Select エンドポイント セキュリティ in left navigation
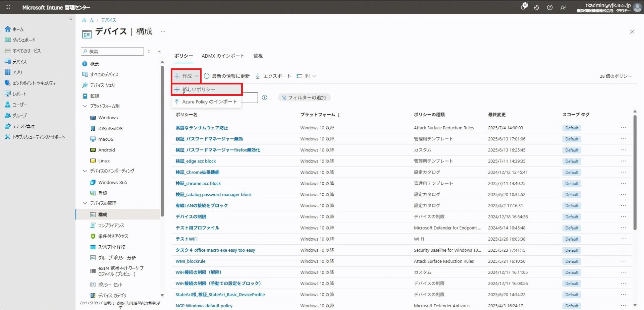This screenshot has height=310, width=644. (x=34, y=83)
